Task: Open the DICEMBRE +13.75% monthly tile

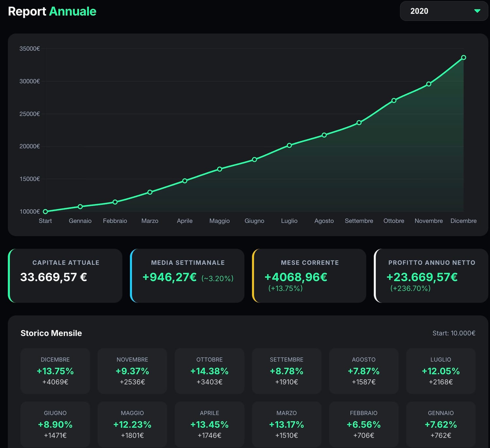Action: coord(55,371)
